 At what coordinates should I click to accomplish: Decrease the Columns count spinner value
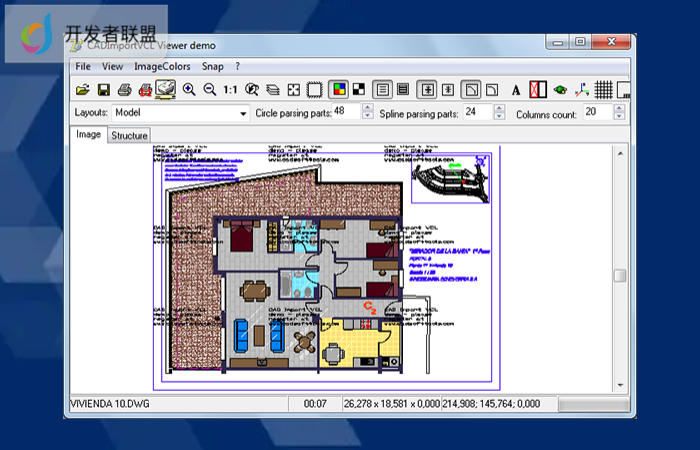[617, 117]
